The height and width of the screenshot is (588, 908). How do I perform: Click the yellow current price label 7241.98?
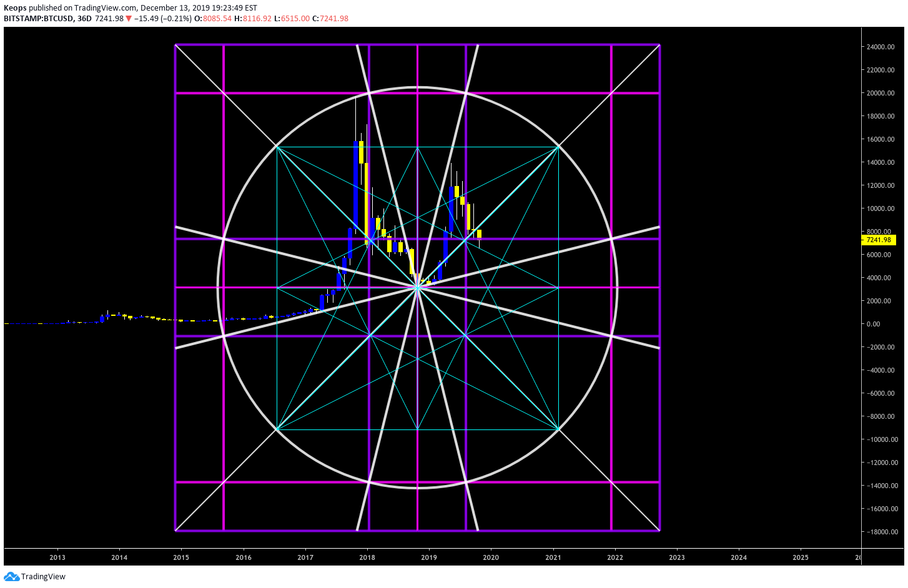(879, 240)
